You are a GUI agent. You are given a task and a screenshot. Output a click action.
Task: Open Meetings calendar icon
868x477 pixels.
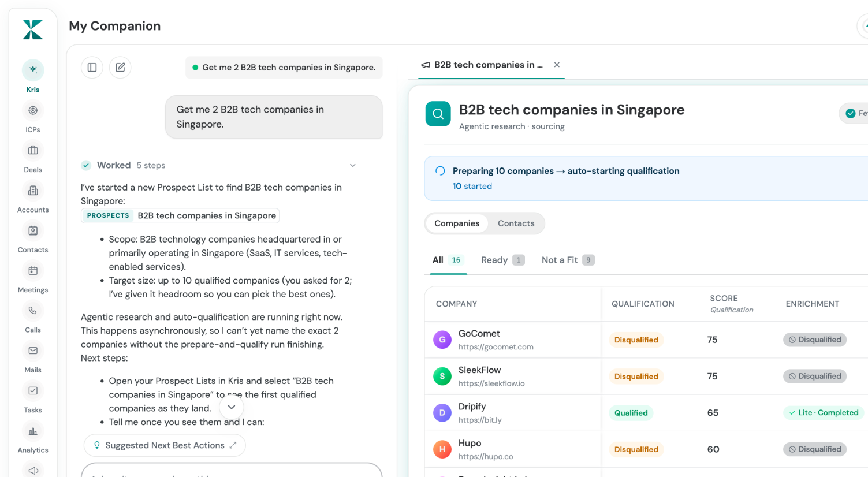(x=33, y=270)
